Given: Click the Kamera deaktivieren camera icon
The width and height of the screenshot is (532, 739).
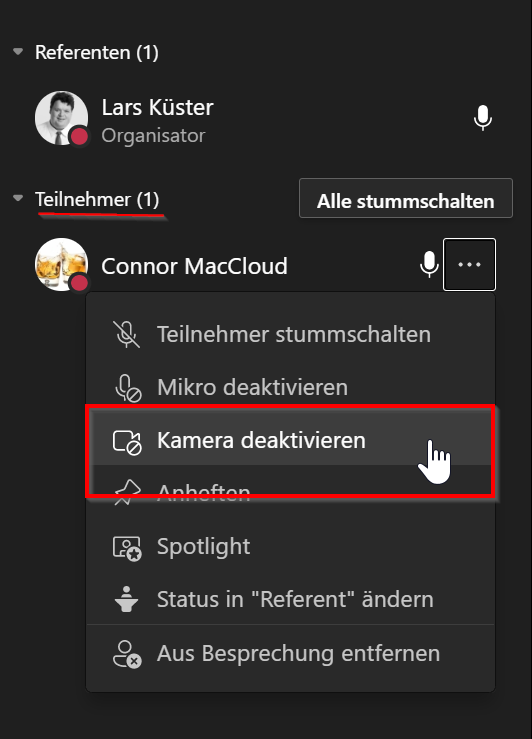Looking at the screenshot, I should pos(127,441).
